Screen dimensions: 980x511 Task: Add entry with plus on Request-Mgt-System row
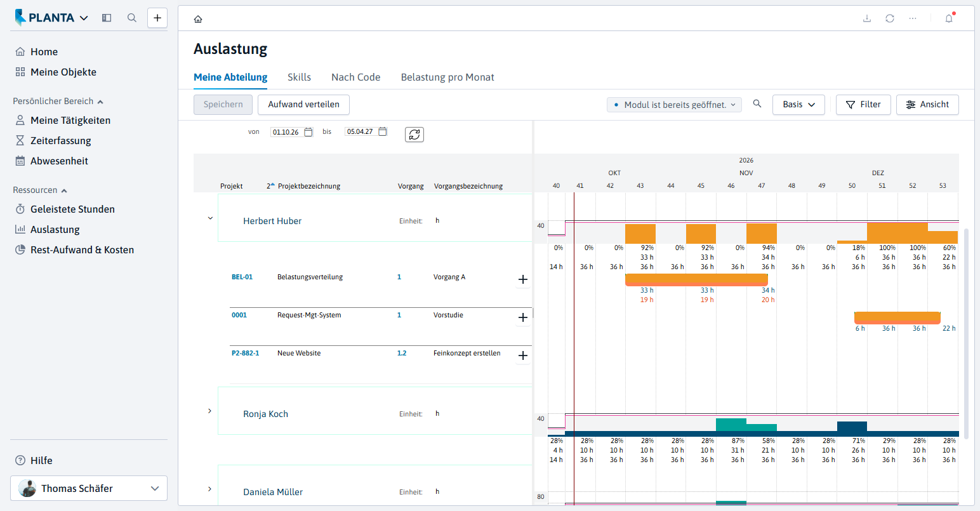tap(523, 317)
